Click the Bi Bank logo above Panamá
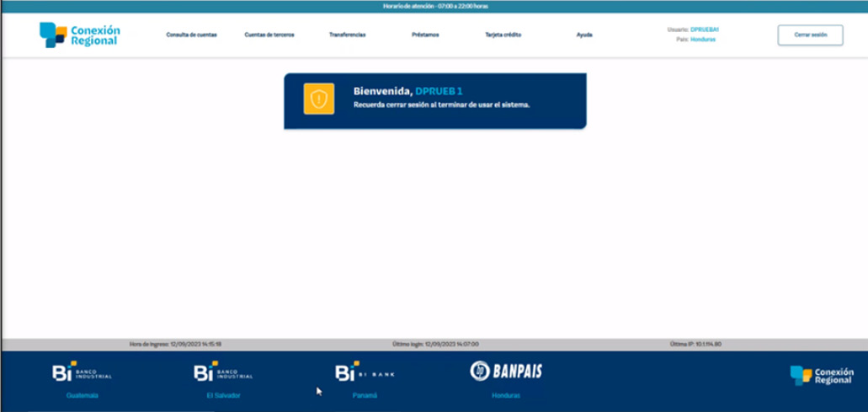 click(365, 372)
